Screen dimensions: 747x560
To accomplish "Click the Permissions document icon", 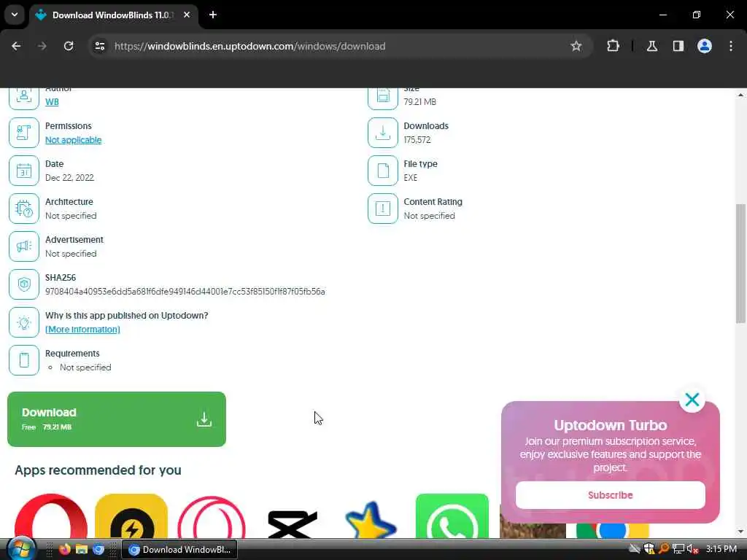I will click(24, 133).
